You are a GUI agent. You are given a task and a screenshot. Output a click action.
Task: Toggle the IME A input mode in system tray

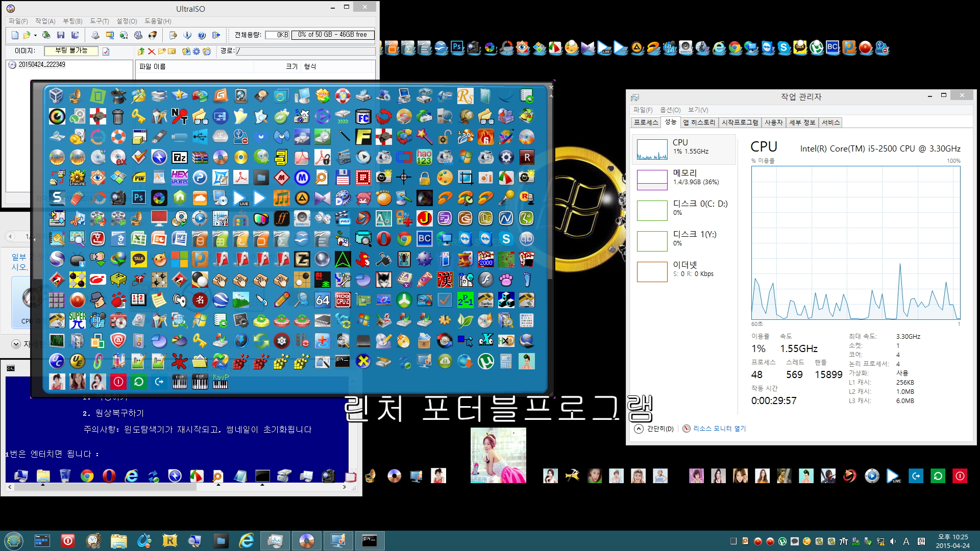click(x=906, y=541)
